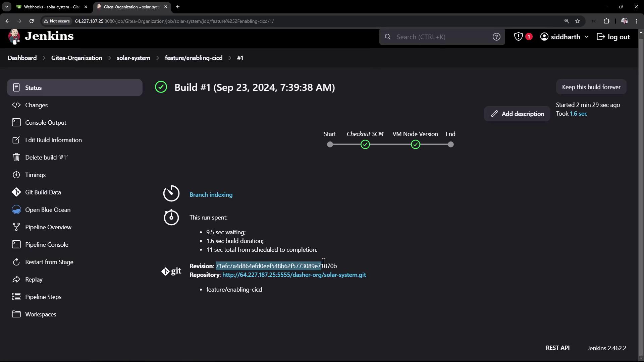Expand chevron after solar-system breadcrumb
Screen dimensions: 644x362
(158, 58)
